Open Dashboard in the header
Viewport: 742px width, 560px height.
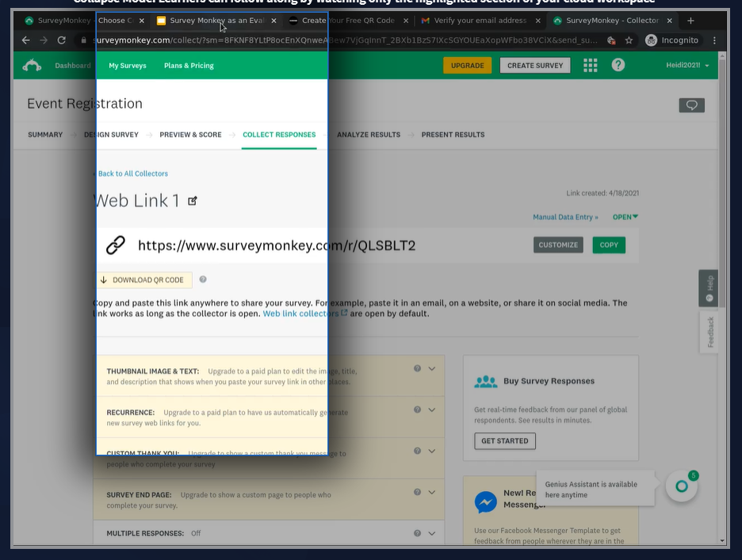click(72, 65)
